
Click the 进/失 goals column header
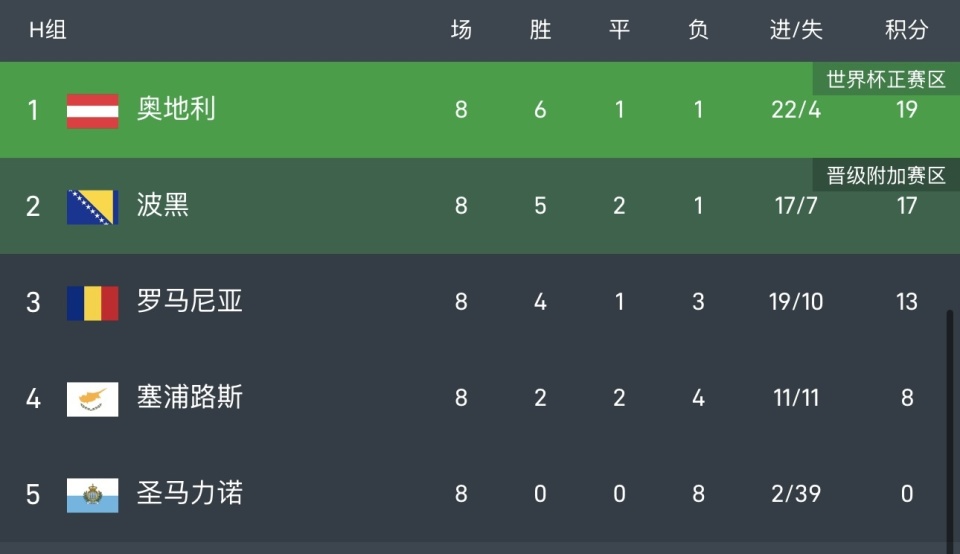coord(796,30)
